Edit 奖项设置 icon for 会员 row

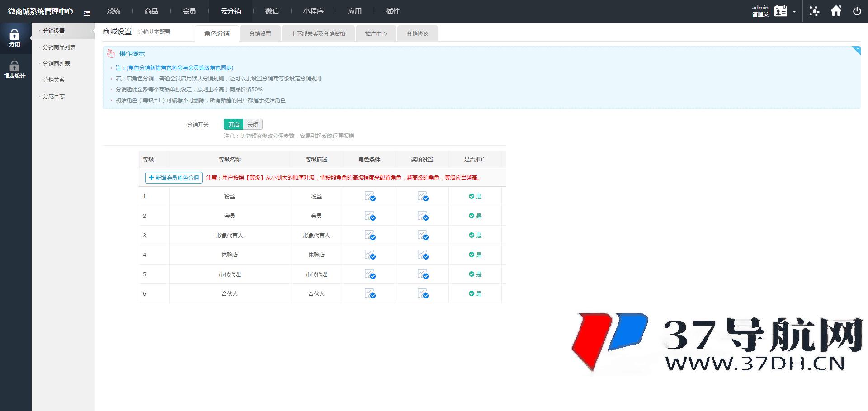pos(423,216)
